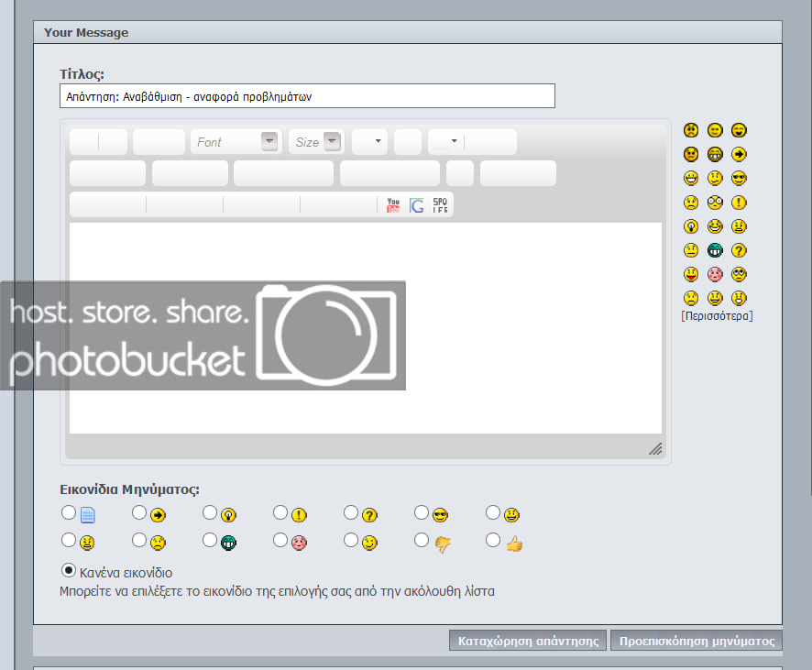812x670 pixels.
Task: Insert the crying smiley from the smilies panel
Action: [691, 203]
